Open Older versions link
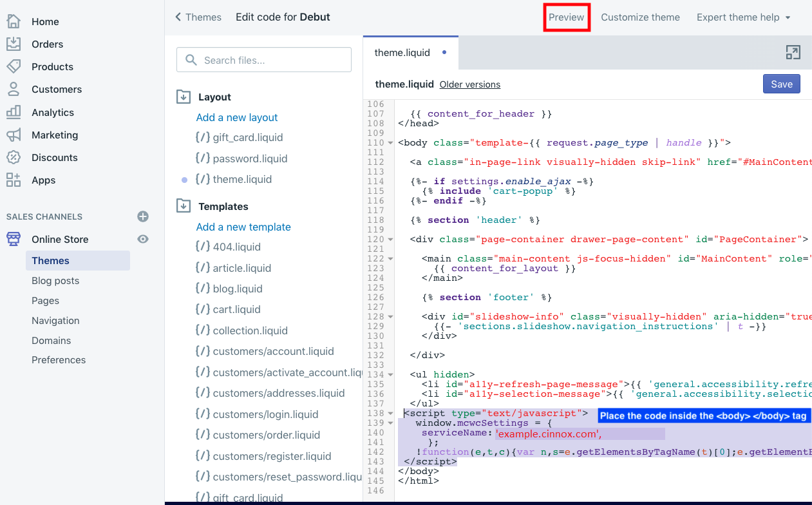 tap(470, 84)
